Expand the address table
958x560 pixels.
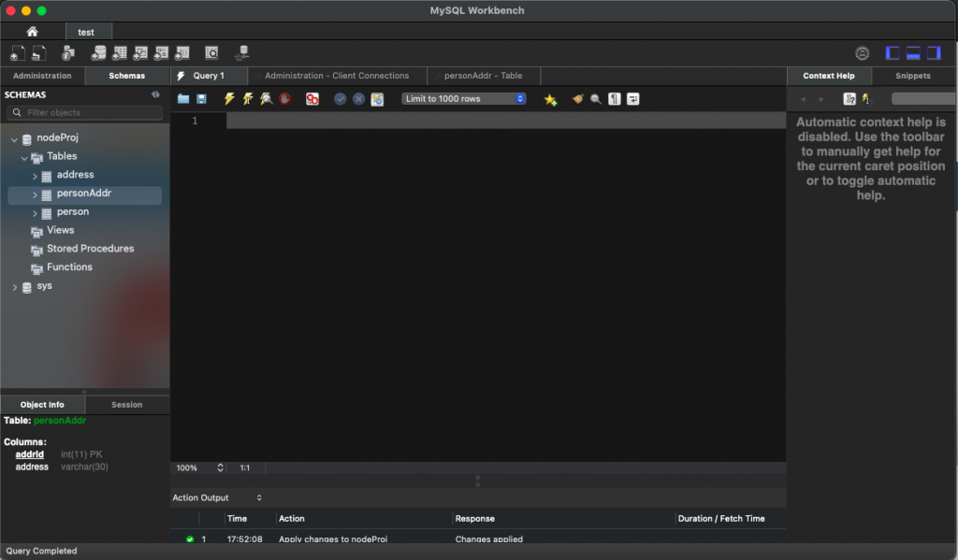(35, 177)
